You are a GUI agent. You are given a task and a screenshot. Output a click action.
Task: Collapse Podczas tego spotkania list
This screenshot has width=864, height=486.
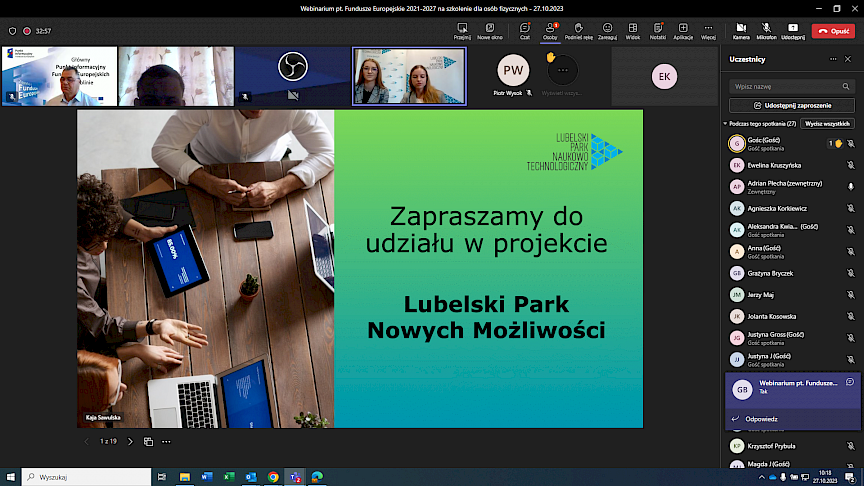point(725,124)
